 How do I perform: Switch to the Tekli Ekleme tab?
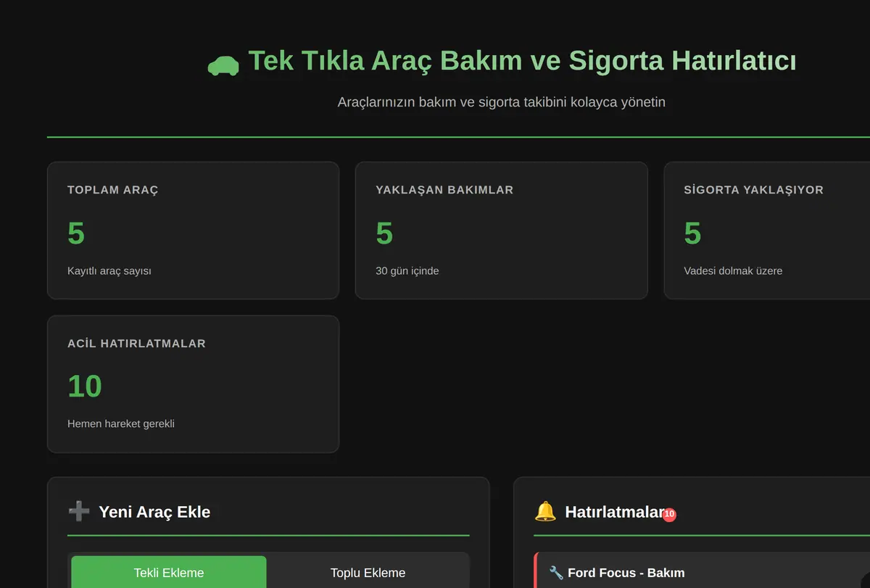click(x=169, y=572)
